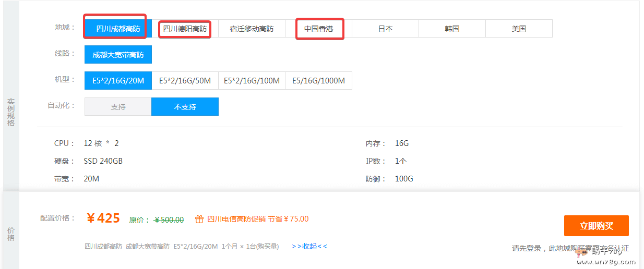The width and height of the screenshot is (644, 269).
Task: Open 四川电信高防促销 promotion text
Action: tap(236, 219)
